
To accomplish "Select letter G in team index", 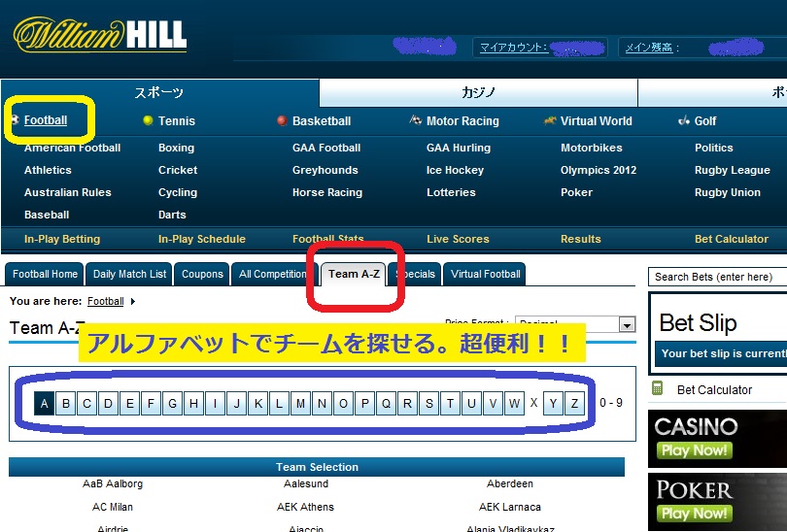I will tap(172, 403).
